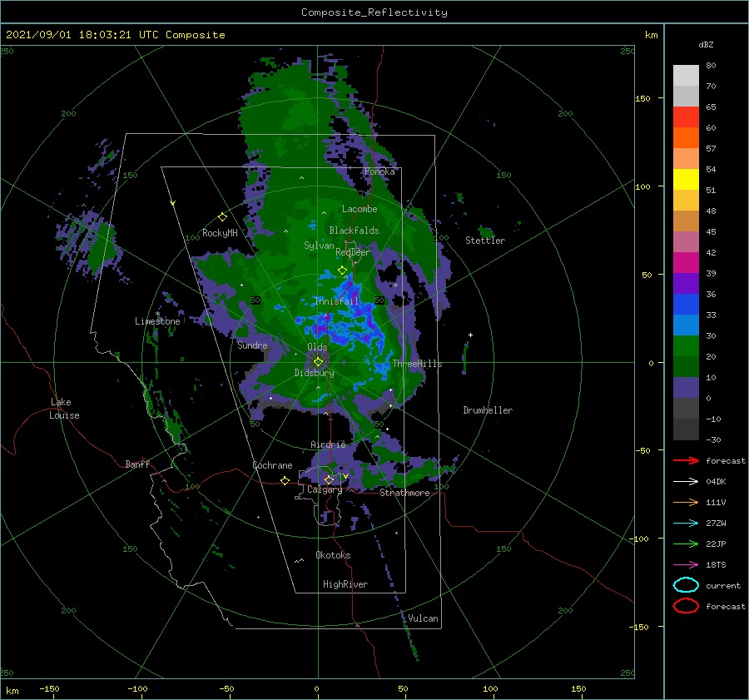Pick the red 60–65 dBZ swatch
This screenshot has height=700, width=749.
686,117
